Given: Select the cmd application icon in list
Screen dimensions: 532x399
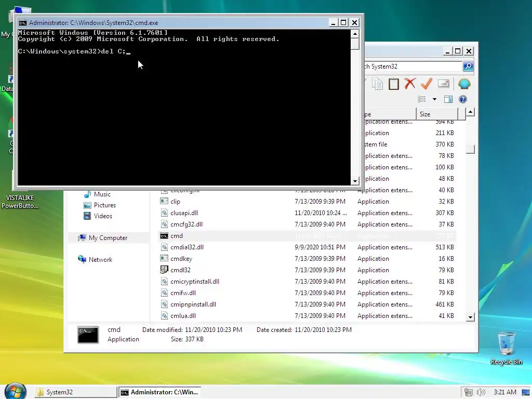Looking at the screenshot, I should click(164, 236).
